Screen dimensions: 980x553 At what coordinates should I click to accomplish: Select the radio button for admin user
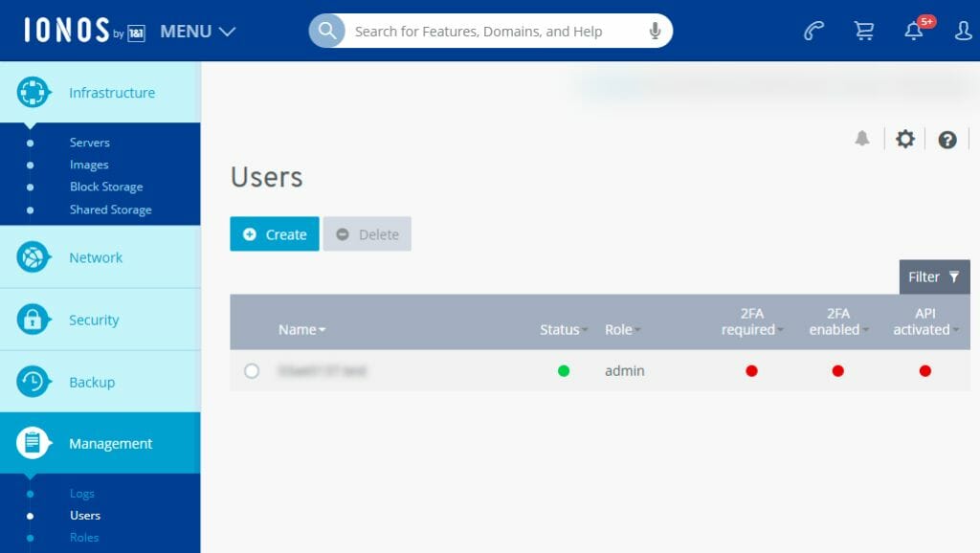[x=252, y=371]
